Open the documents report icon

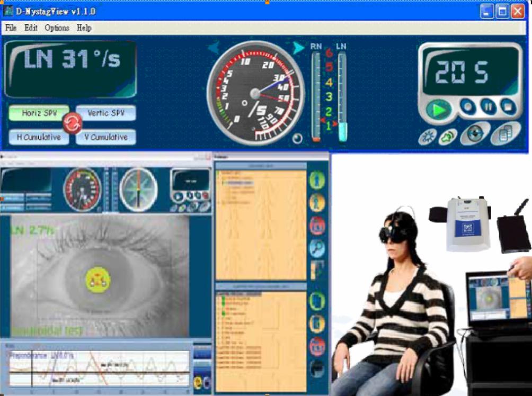[505, 134]
